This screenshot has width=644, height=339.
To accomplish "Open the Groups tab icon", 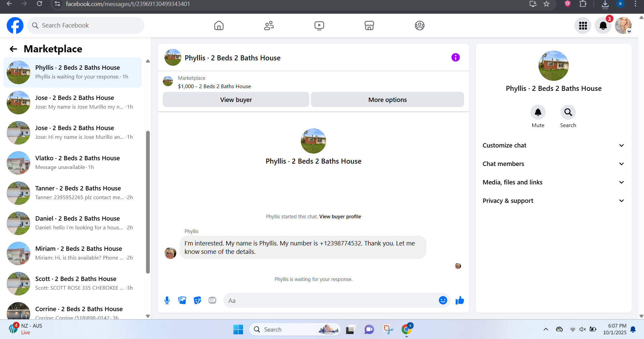I will 420,25.
